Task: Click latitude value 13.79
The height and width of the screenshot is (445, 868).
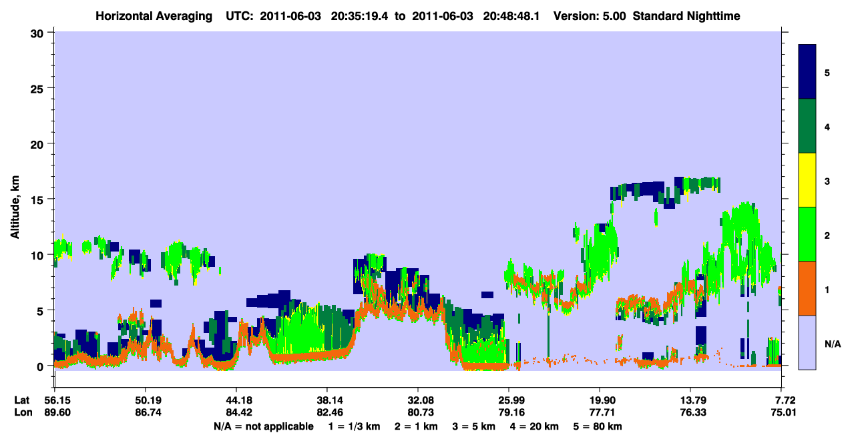Action: [x=690, y=400]
